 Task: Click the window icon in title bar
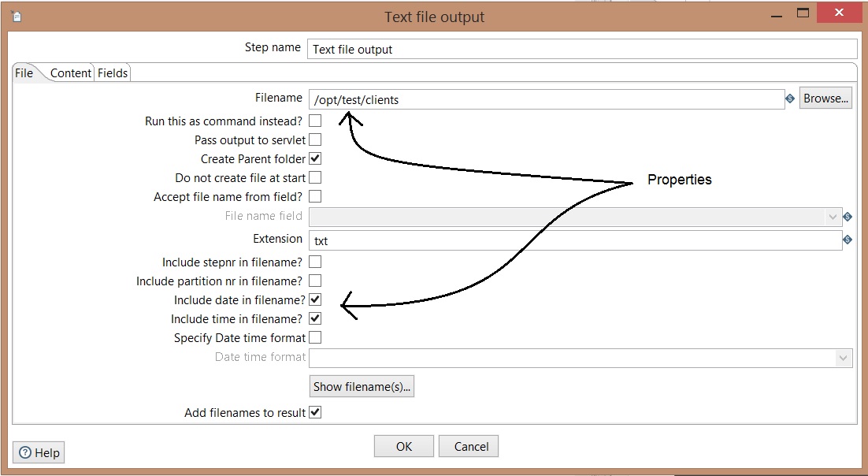point(17,16)
